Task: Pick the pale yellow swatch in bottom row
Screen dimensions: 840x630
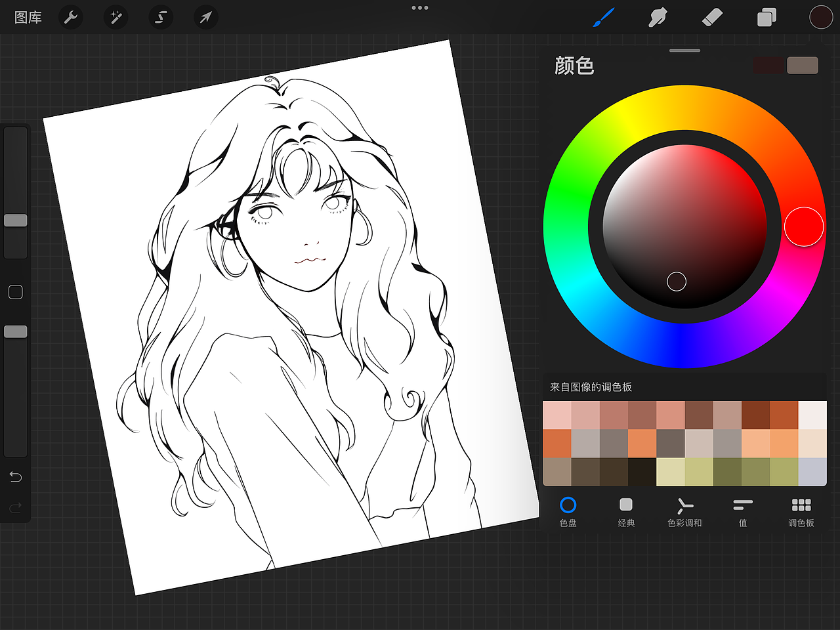Action: pyautogui.click(x=671, y=472)
